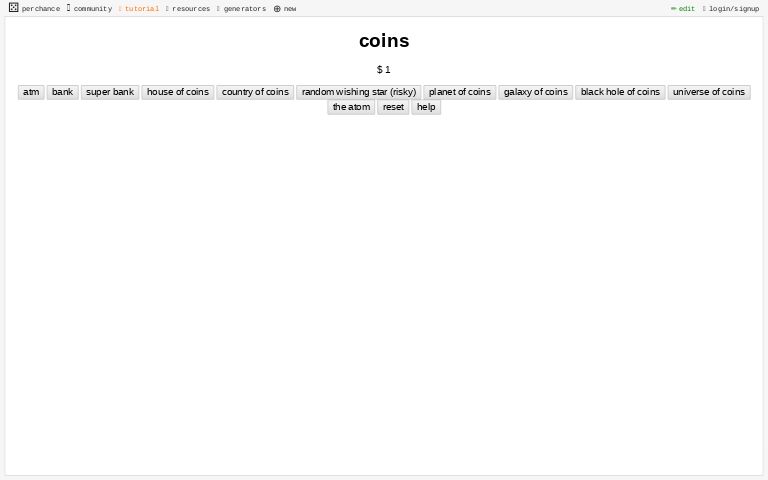This screenshot has width=768, height=480.
Task: Click the bank button
Action: coord(63,92)
